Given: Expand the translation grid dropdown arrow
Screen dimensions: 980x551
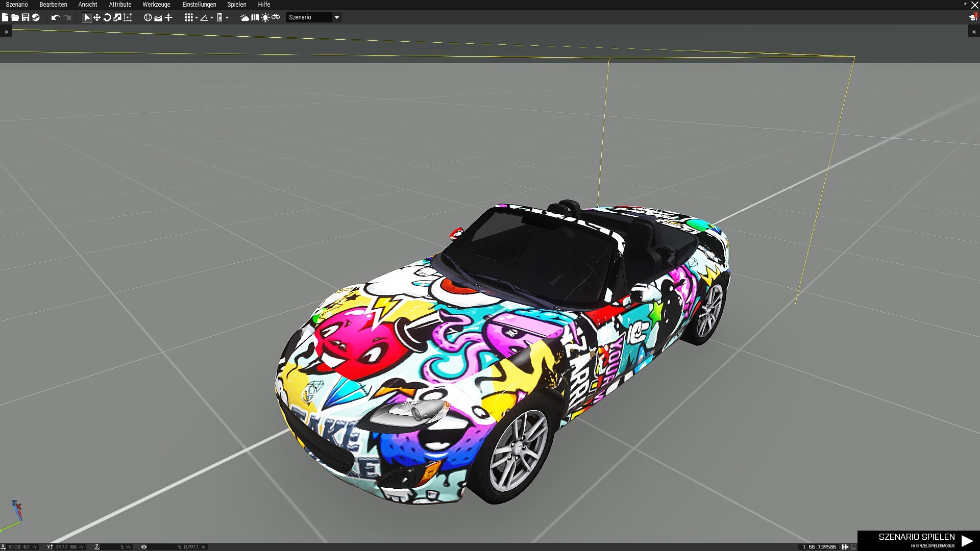Looking at the screenshot, I should pyautogui.click(x=197, y=18).
